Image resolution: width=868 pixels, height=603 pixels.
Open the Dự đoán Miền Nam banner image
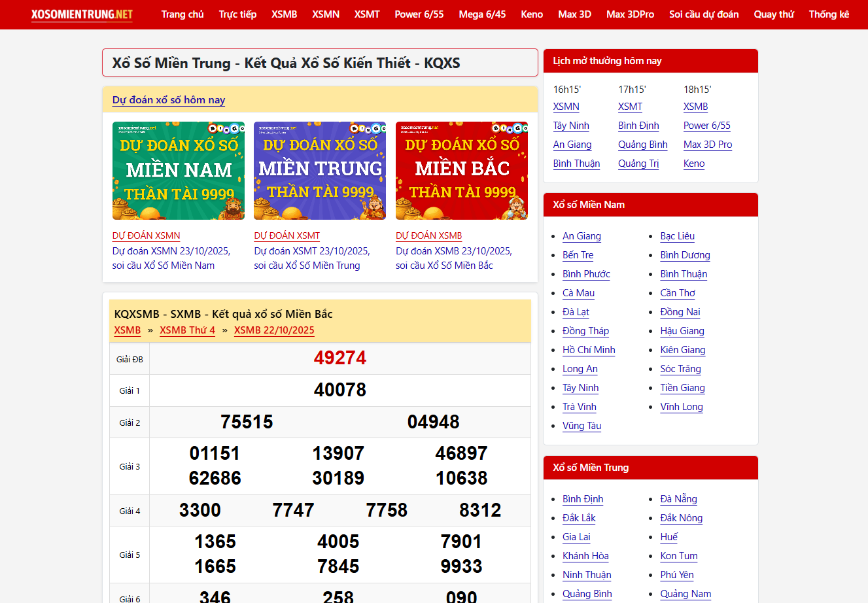[179, 171]
